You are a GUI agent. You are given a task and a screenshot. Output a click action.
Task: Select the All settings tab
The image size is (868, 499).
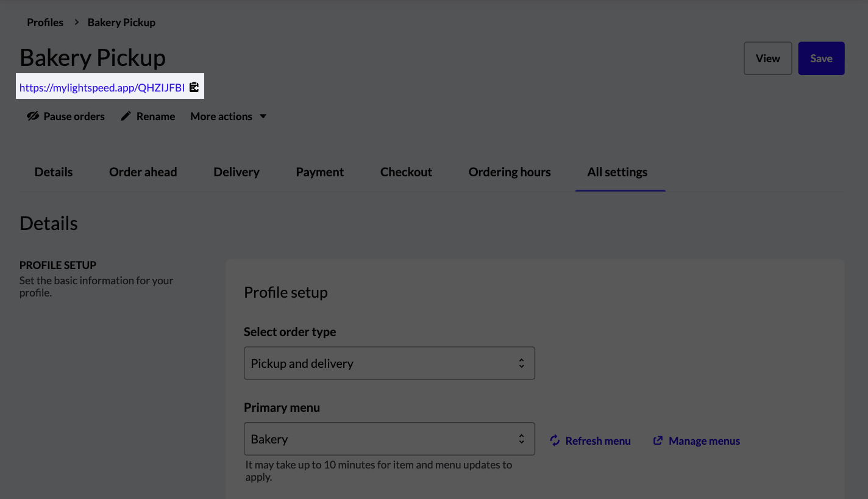pos(617,172)
